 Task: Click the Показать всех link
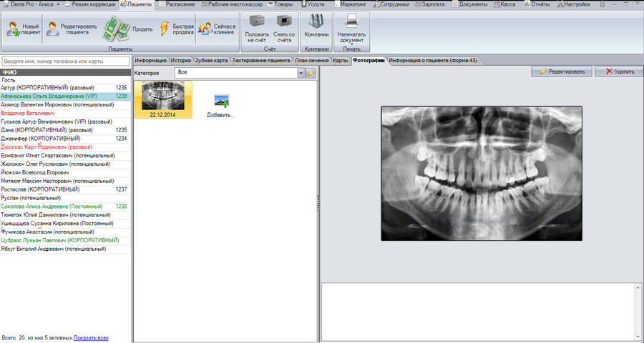pos(91,338)
